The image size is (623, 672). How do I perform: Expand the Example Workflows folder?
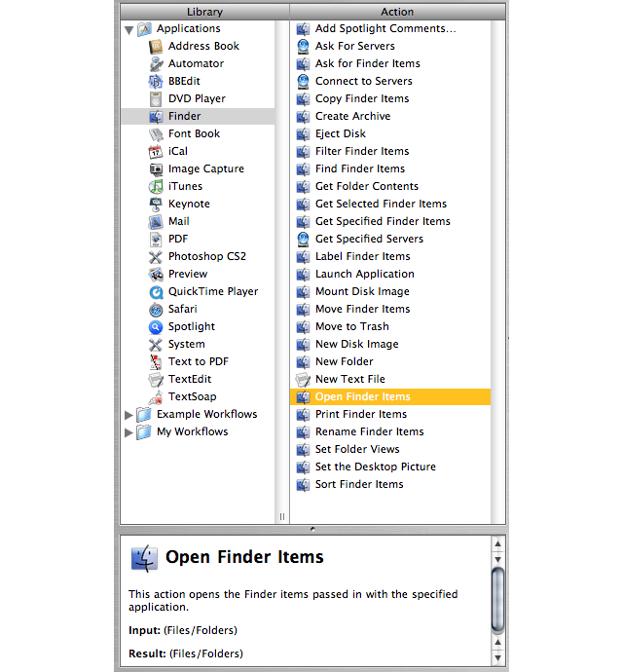(128, 415)
